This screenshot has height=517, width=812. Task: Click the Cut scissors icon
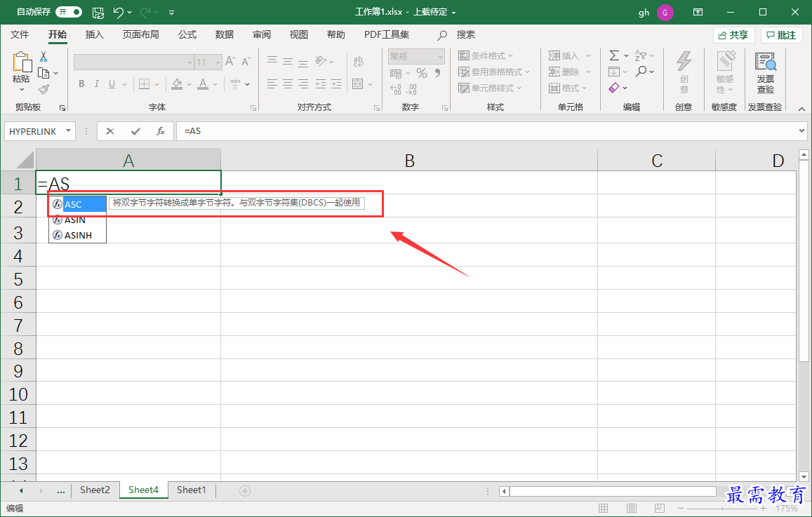pos(44,56)
